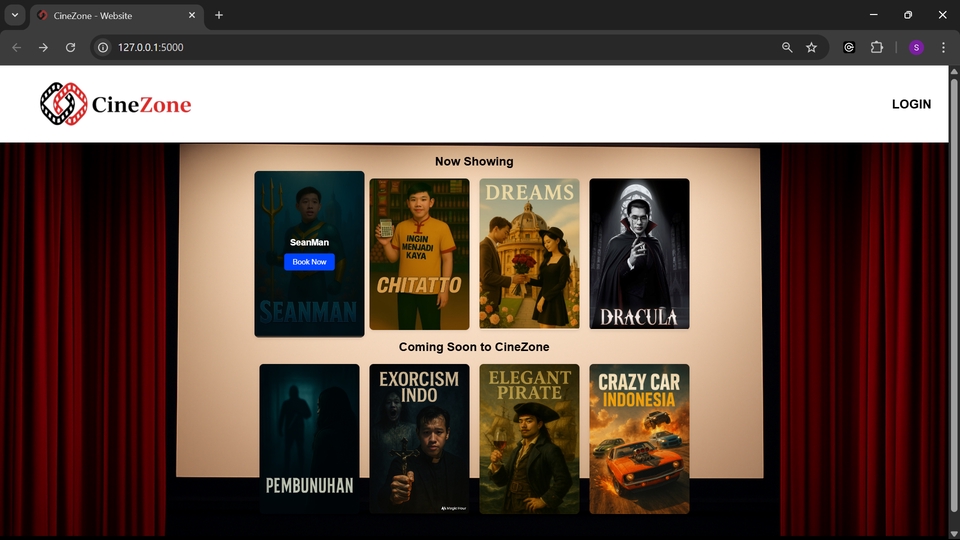The width and height of the screenshot is (960, 540).
Task: Click the page's vertical scrollbar
Action: 954,300
